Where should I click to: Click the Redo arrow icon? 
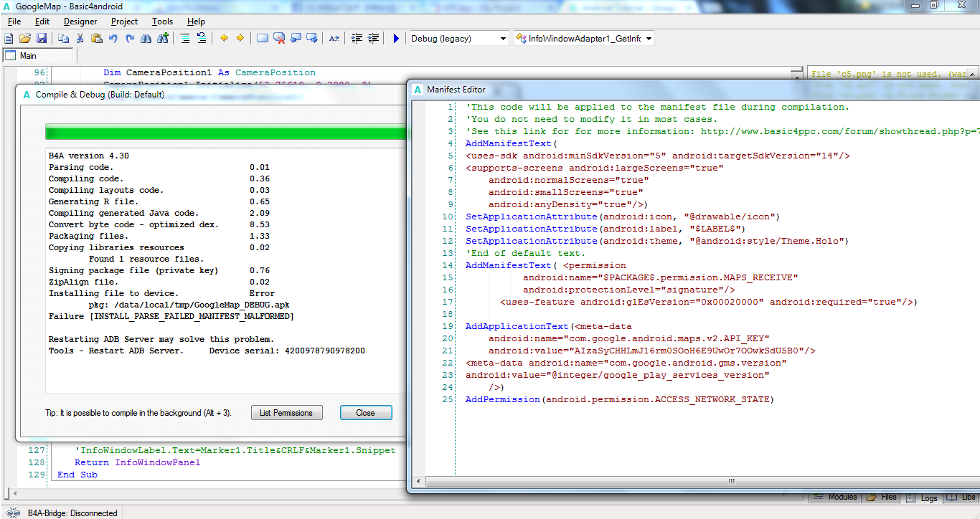coord(130,39)
